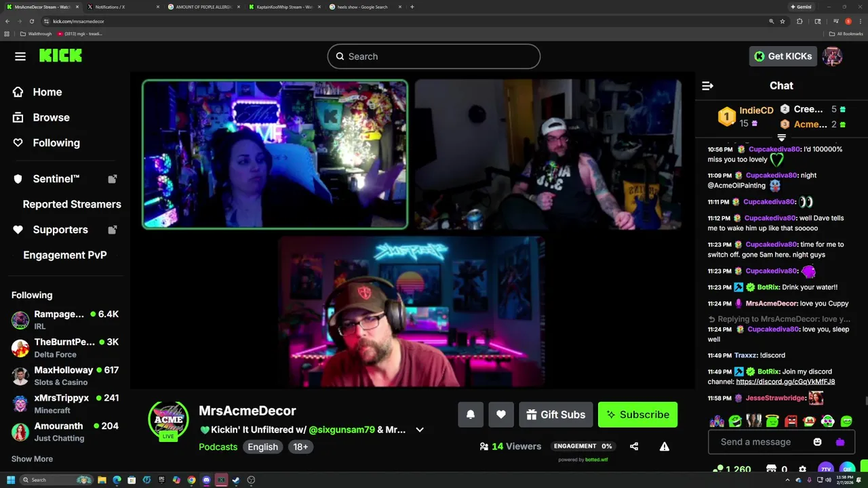
Task: Open a new browser tab
Action: [412, 7]
